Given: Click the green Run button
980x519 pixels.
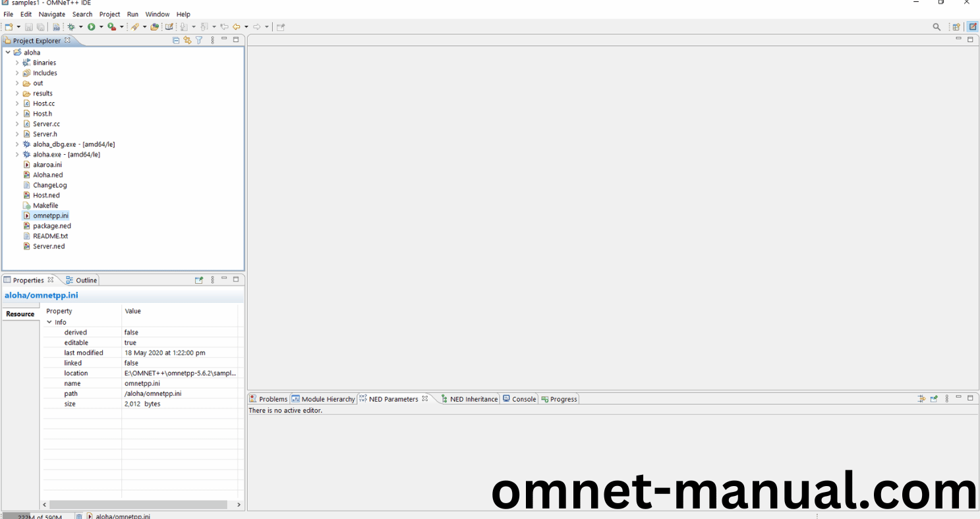Looking at the screenshot, I should tap(92, 27).
